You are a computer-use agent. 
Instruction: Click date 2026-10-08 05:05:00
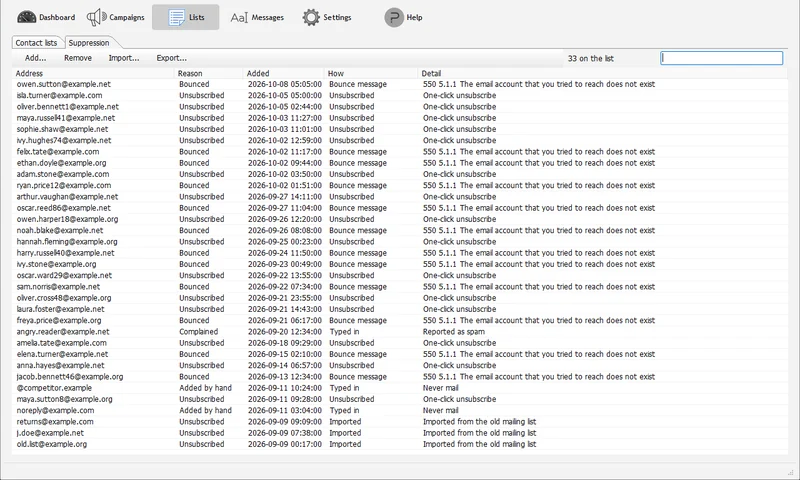285,84
